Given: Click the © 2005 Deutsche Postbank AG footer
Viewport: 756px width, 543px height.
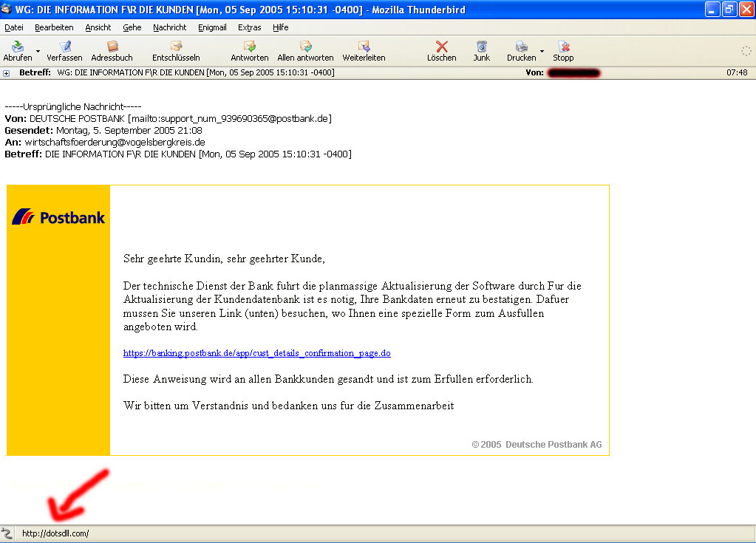Looking at the screenshot, I should click(x=537, y=444).
